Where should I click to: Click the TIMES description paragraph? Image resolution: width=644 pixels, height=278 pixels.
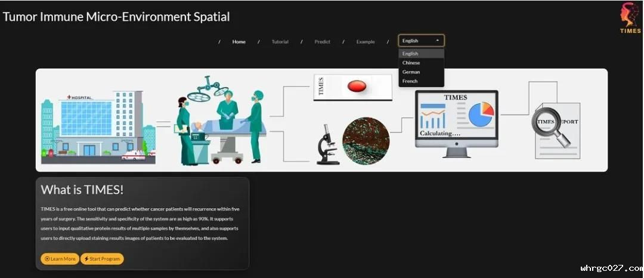140,223
